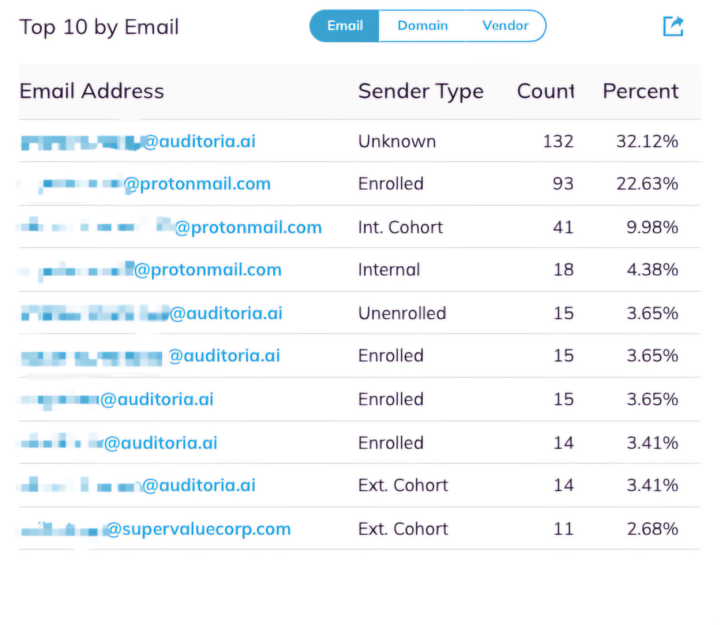
Task: Open the Unenrolled auditoria.ai email link
Action: (152, 313)
